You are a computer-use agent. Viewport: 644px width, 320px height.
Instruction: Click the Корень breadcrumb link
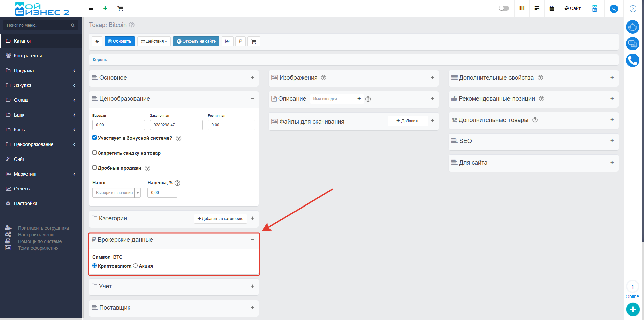point(100,60)
